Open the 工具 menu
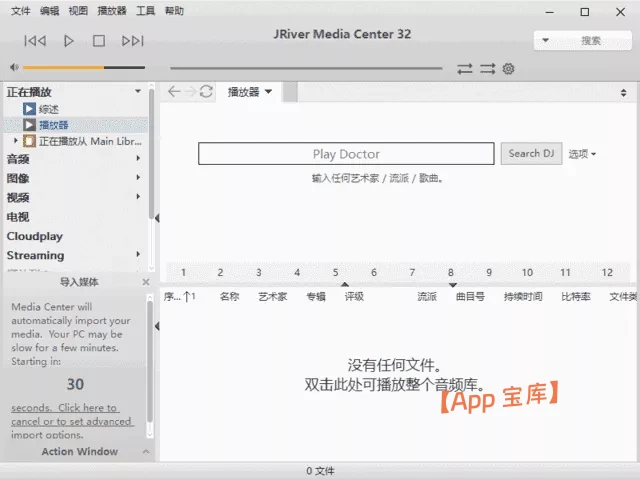This screenshot has width=640, height=480. 145,11
